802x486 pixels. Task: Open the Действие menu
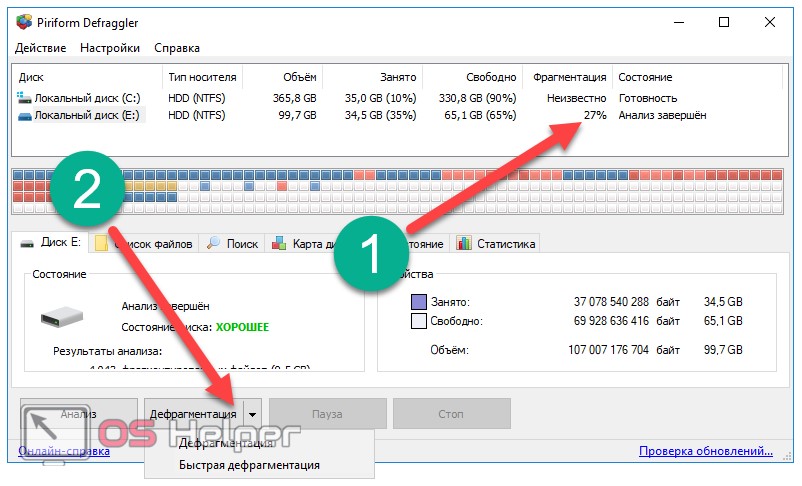click(41, 48)
